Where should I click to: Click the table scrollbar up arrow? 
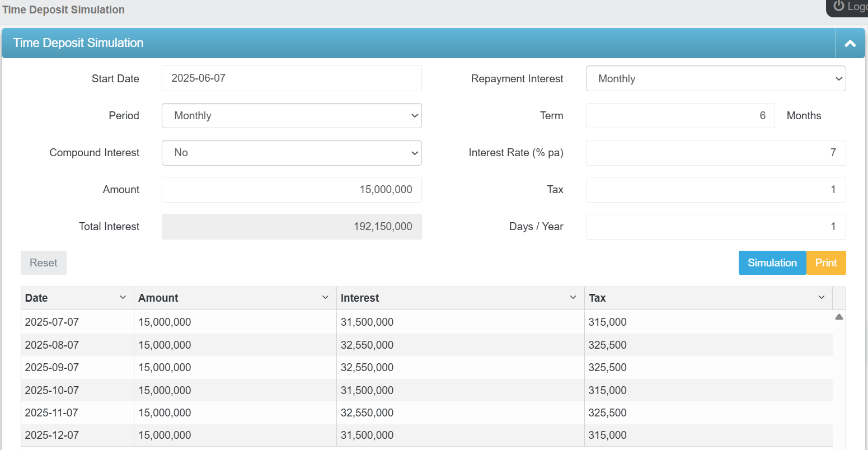point(839,316)
